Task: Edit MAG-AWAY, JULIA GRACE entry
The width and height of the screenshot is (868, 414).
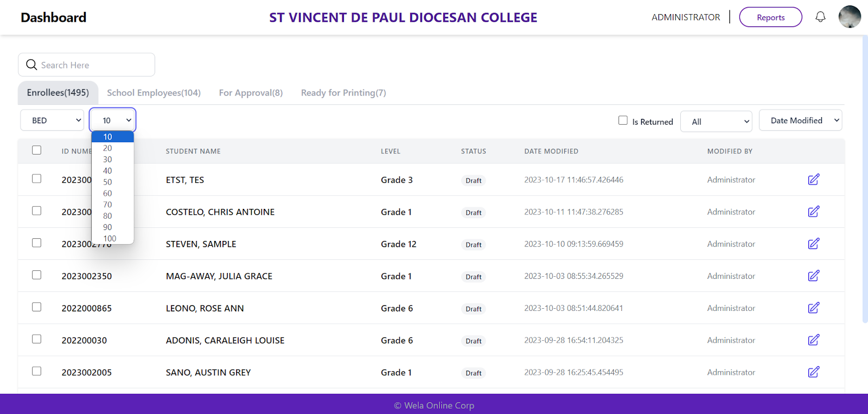Action: pyautogui.click(x=813, y=276)
